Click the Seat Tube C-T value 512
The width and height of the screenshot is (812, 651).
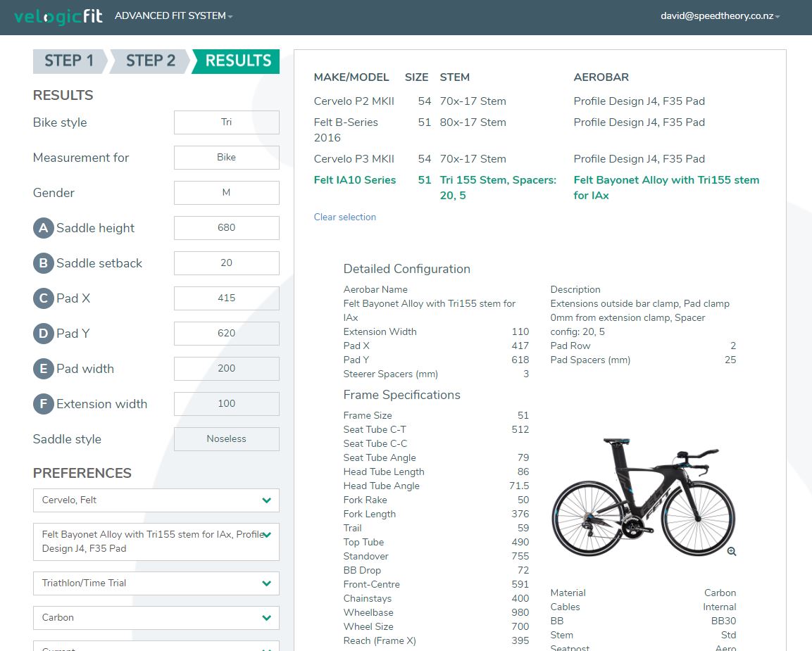click(520, 429)
